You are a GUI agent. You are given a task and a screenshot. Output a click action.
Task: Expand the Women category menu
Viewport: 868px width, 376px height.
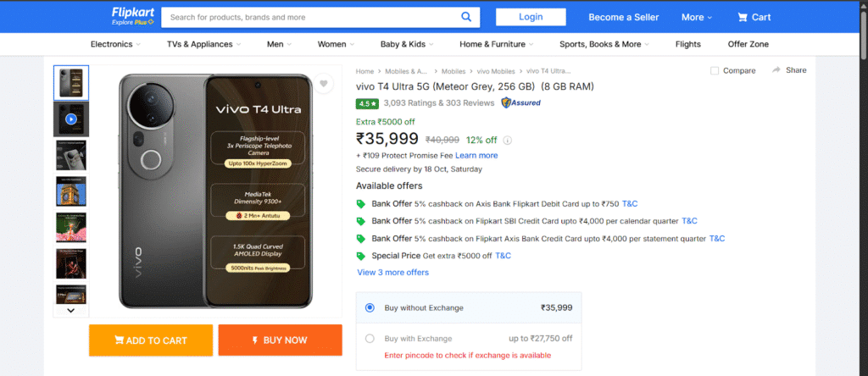click(x=336, y=44)
